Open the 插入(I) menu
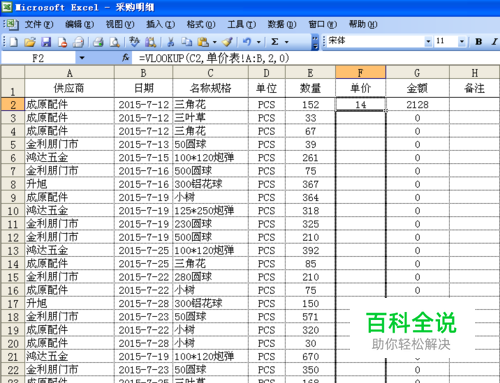The height and width of the screenshot is (383, 500). pos(161,24)
